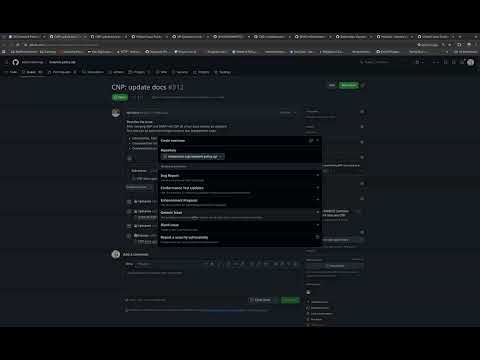Viewport: 480px width, 360px height.
Task: Select the Bug Report template
Action: (x=240, y=177)
